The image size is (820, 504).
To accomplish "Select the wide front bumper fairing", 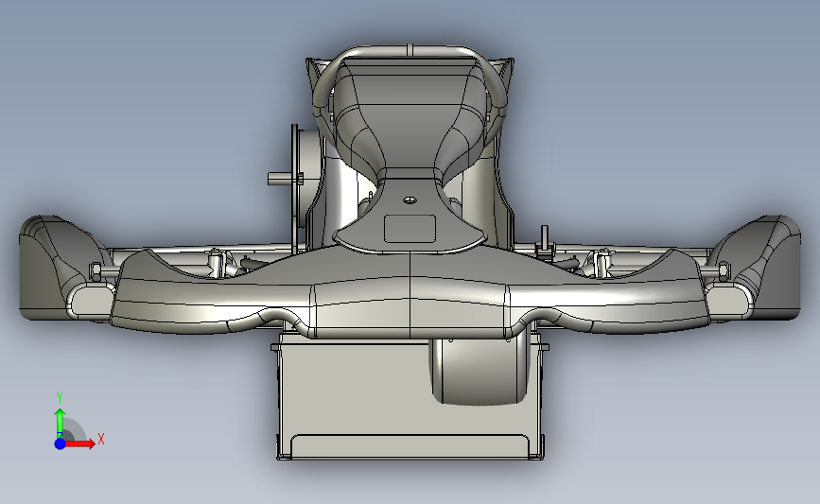I will (410, 293).
